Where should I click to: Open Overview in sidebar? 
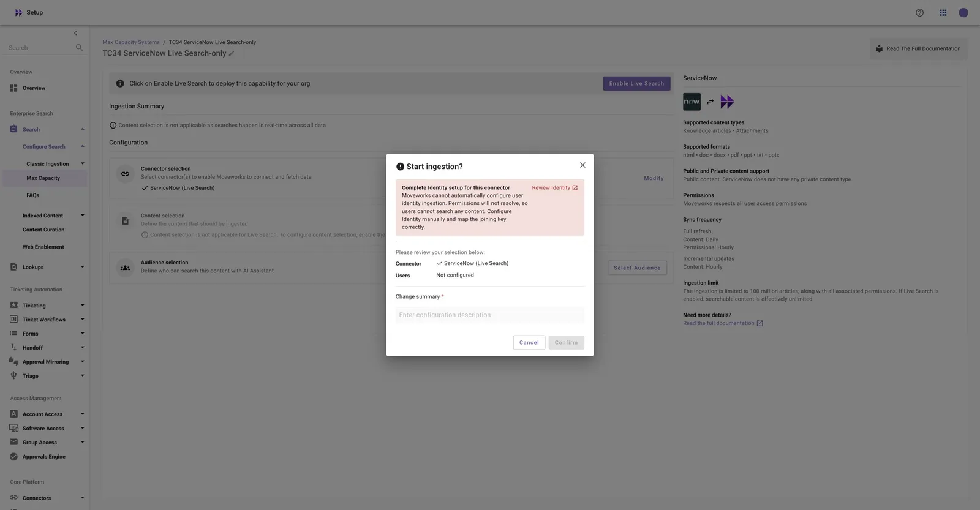34,88
